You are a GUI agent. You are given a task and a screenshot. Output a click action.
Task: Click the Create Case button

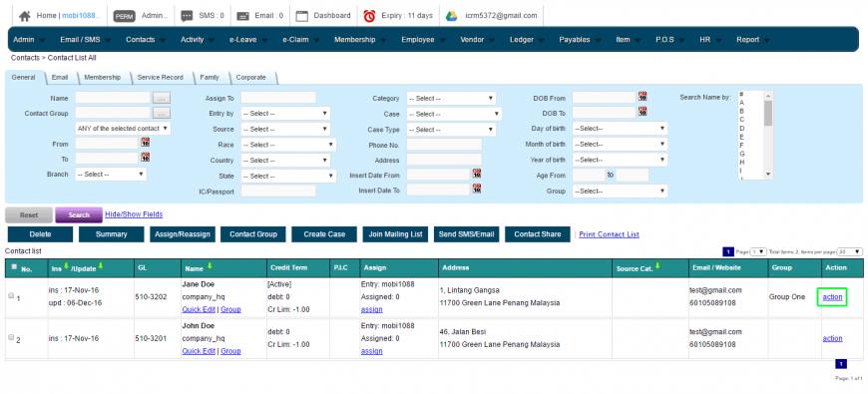pos(324,234)
